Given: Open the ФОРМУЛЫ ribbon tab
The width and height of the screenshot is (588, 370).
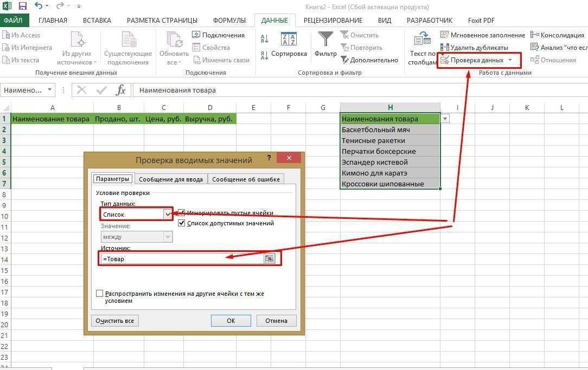Looking at the screenshot, I should point(229,20).
